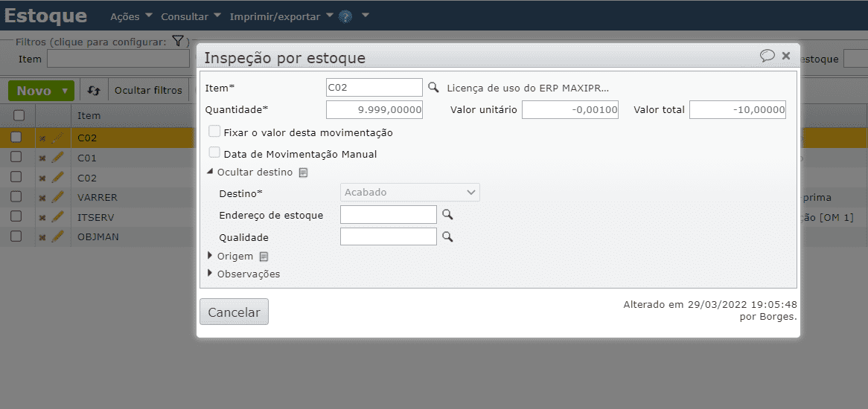The height and width of the screenshot is (409, 868).
Task: Click the search magnifier next to Item field
Action: pos(433,88)
